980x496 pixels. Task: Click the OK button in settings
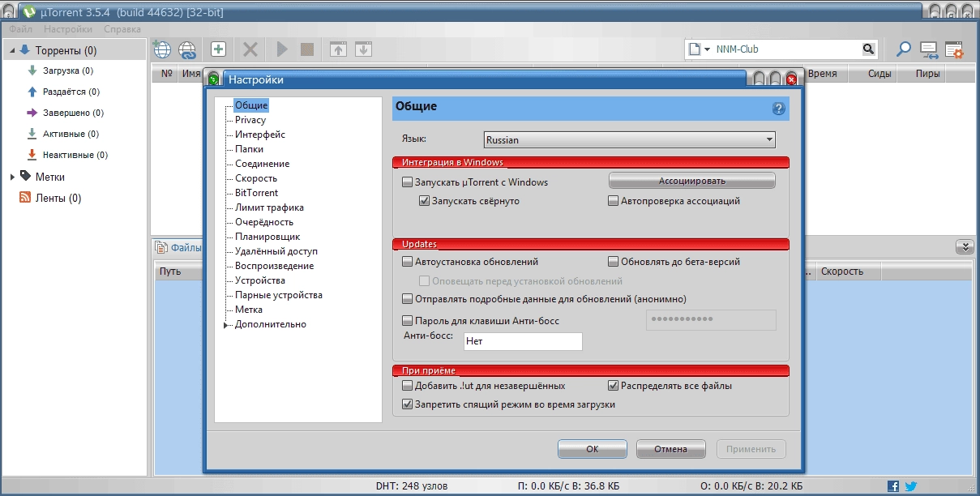point(593,449)
